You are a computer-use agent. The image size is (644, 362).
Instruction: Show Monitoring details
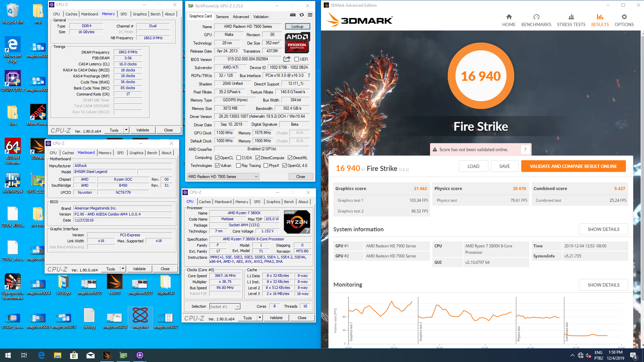tap(603, 285)
